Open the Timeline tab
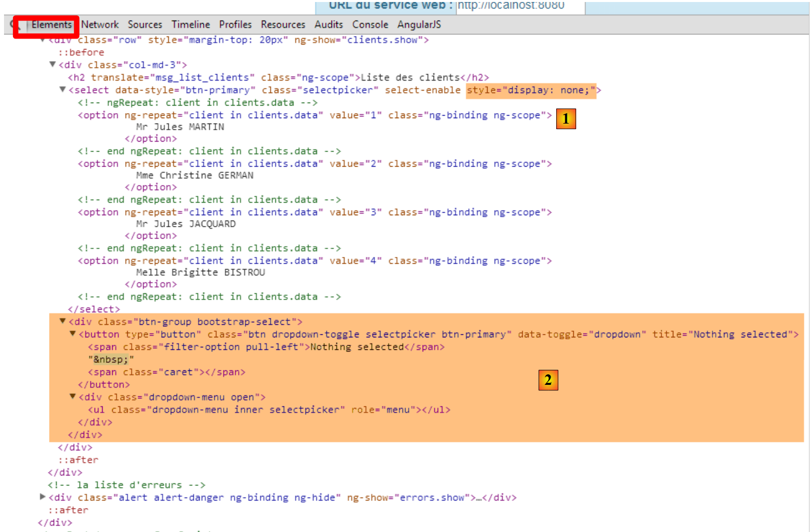This screenshot has height=532, width=810. tap(190, 25)
